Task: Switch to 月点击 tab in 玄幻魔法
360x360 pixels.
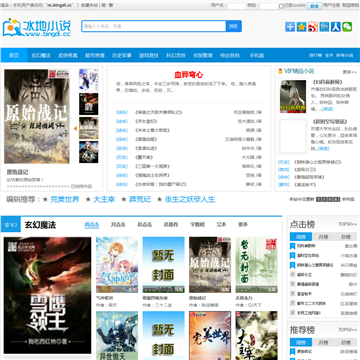Action: (x=118, y=225)
